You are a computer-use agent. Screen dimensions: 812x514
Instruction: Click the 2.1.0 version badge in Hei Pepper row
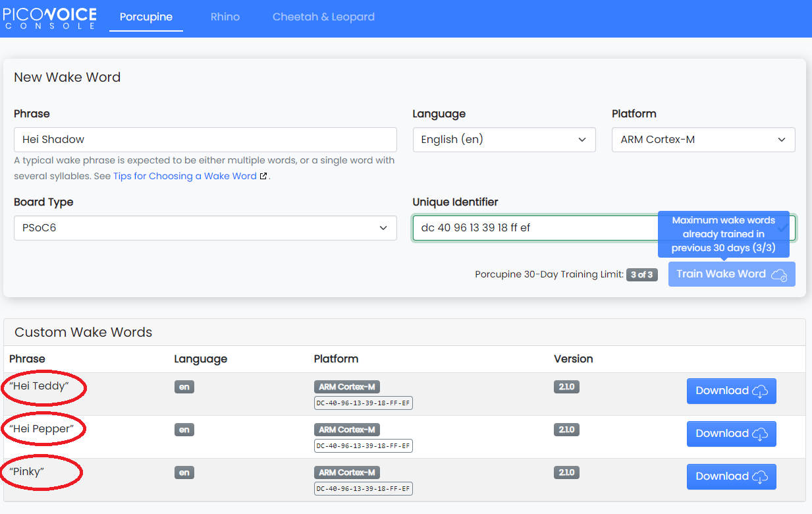click(x=566, y=430)
